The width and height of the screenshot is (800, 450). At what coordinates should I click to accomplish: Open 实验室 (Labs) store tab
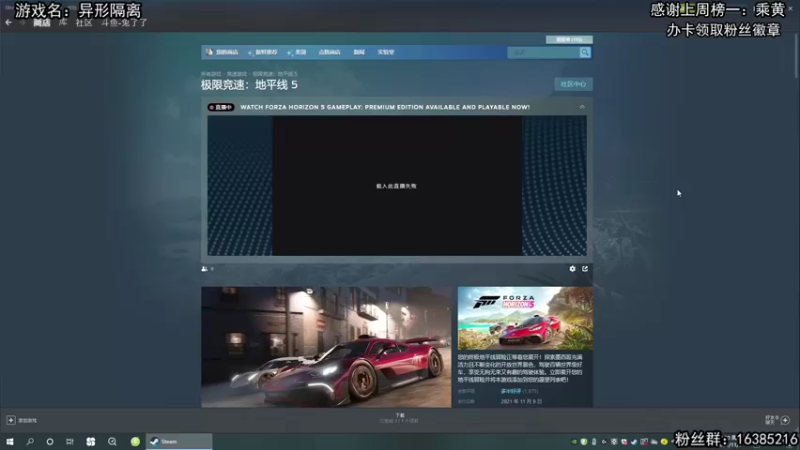coord(386,52)
